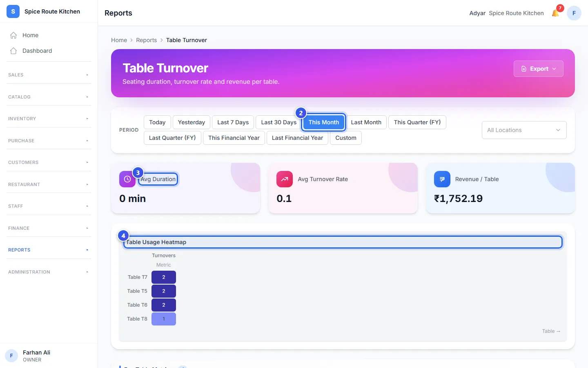Click the Home breadcrumb link
This screenshot has width=588, height=368.
click(119, 40)
